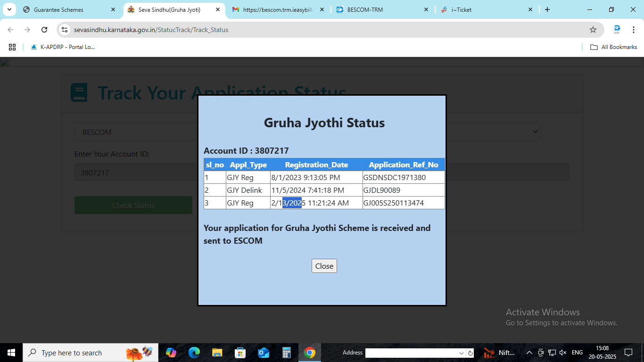This screenshot has width=644, height=362.
Task: Click the date 8/1/2023 9:13:05 PM
Action: (305, 178)
